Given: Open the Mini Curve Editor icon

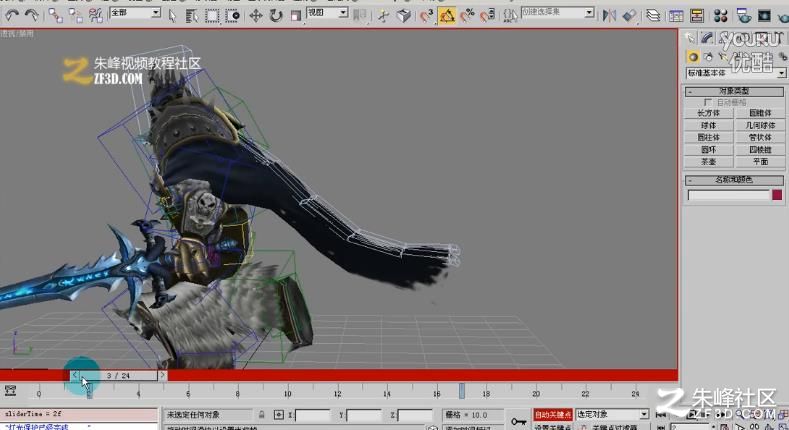Looking at the screenshot, I should tap(10, 391).
